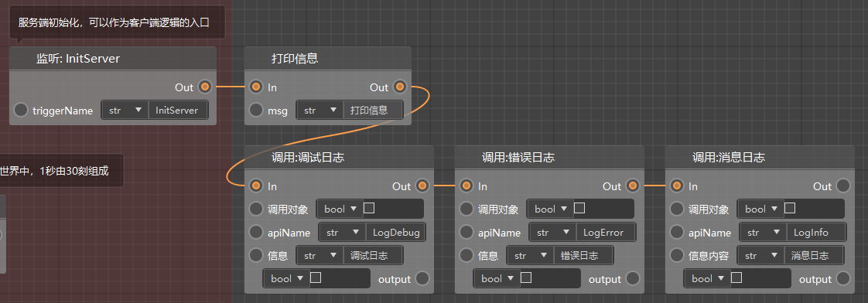This screenshot has width=868, height=303.
Task: Tick bottom bool checkbox in 消息日志 node
Action: tap(736, 278)
